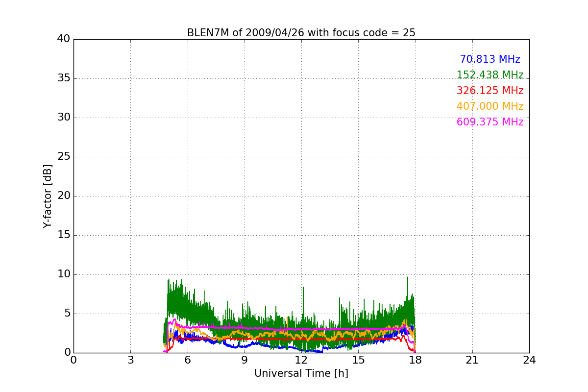Click x-axis tick value 6

click(188, 360)
